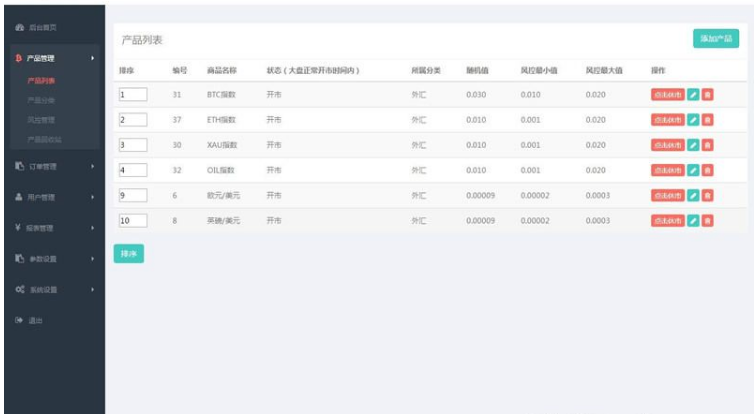Select the BTC指数 product name cell
The width and height of the screenshot is (754, 414).
point(221,95)
